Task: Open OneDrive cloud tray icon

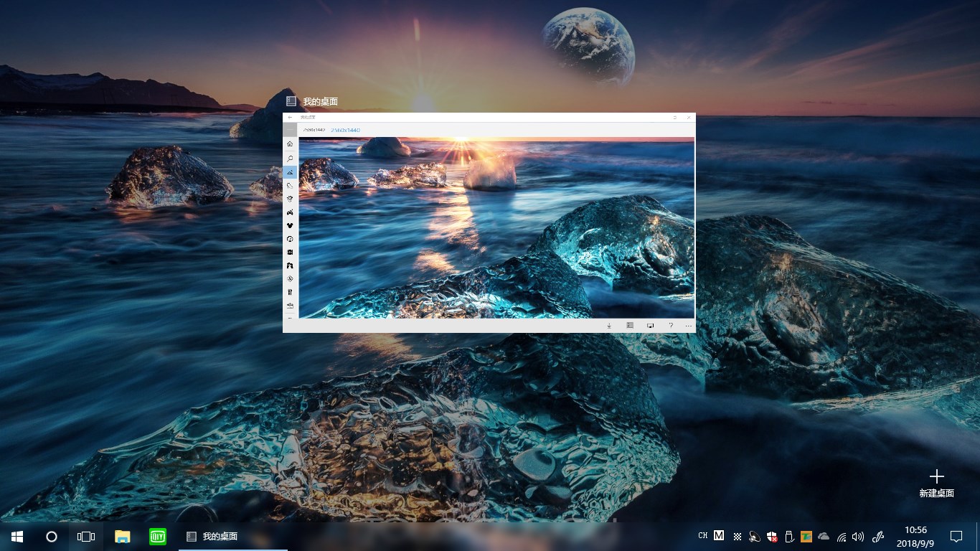Action: (824, 536)
